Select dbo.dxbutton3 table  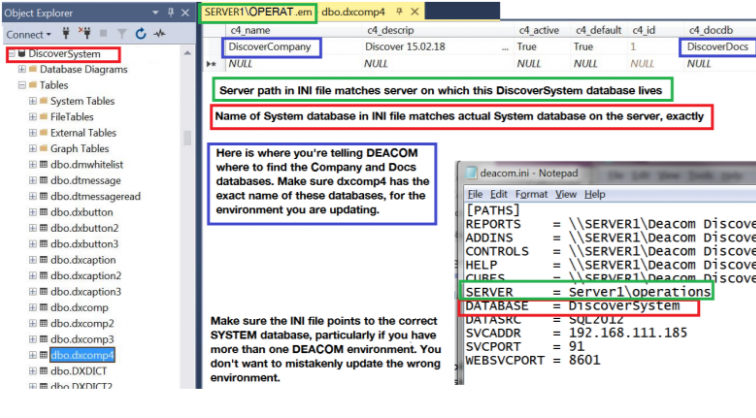point(84,244)
